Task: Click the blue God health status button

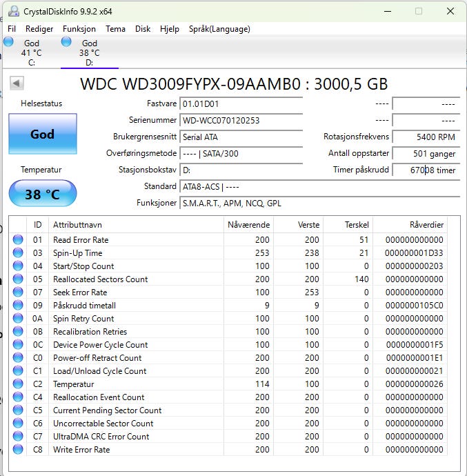Action: (43, 134)
